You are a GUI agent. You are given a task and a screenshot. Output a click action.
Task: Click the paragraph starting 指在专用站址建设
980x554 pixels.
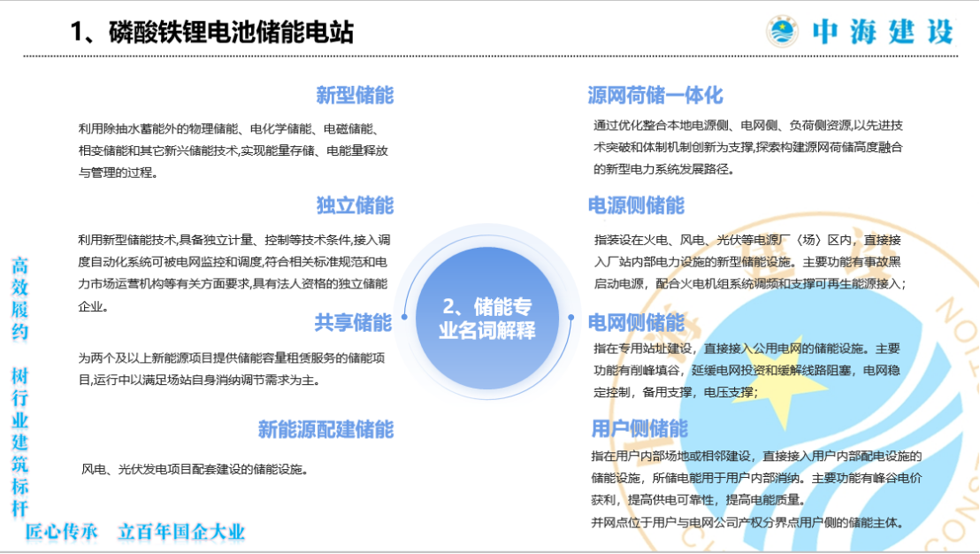(746, 370)
